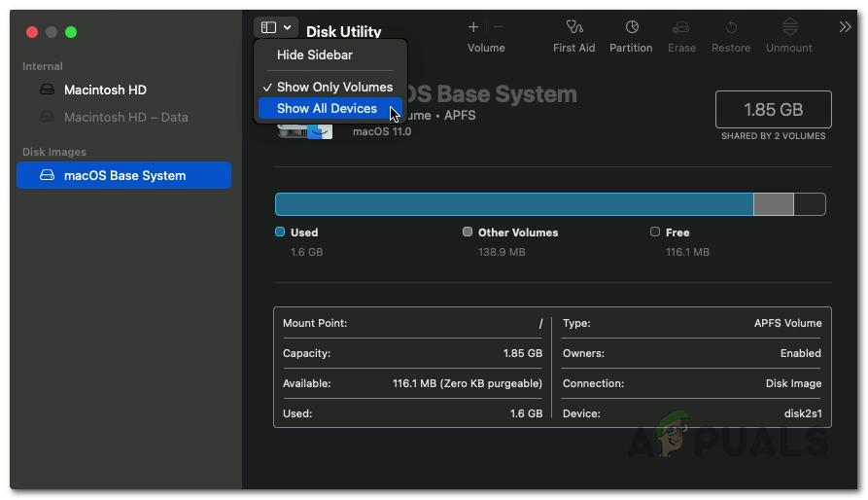Select Hide Sidebar from the View menu
Viewport: 868px width, 500px height.
[315, 55]
